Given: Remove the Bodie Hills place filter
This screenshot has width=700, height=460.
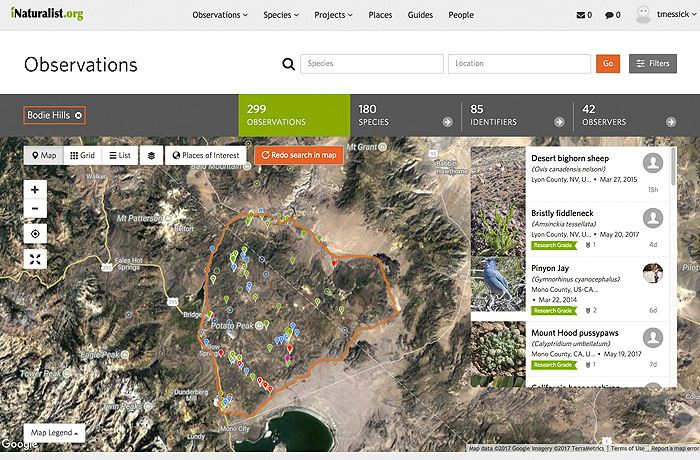Looking at the screenshot, I should [x=78, y=115].
